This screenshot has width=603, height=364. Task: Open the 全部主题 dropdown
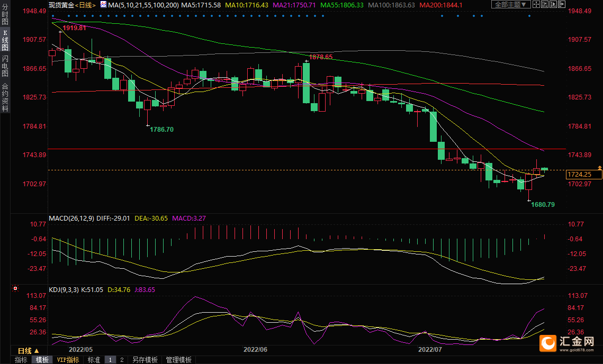510,5
